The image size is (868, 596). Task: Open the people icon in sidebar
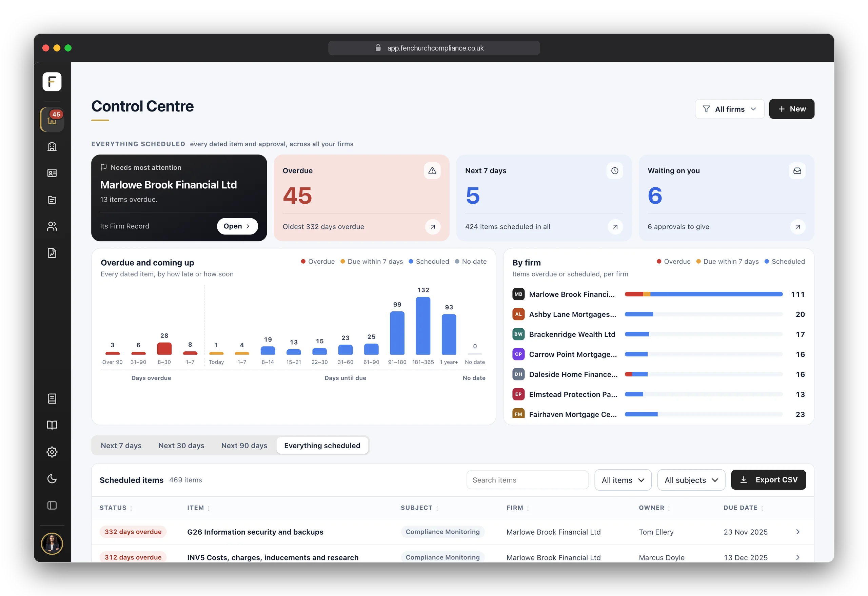[52, 226]
